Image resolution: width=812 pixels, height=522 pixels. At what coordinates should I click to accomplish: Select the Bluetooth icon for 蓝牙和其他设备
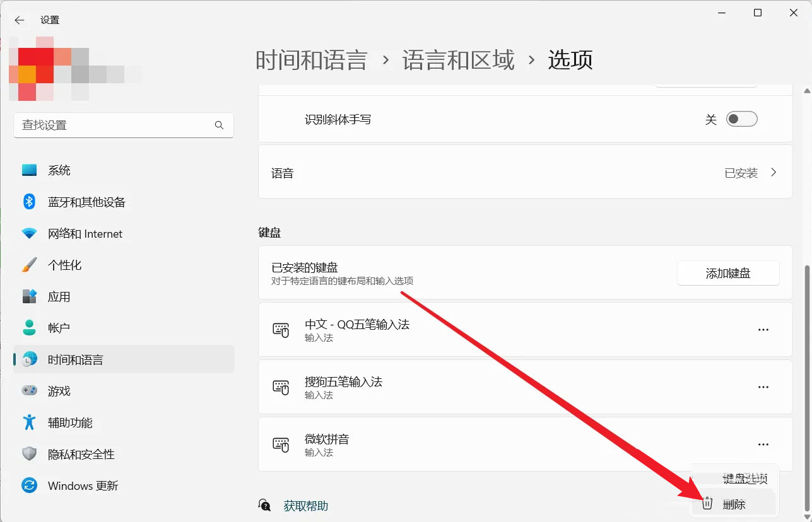click(x=30, y=202)
